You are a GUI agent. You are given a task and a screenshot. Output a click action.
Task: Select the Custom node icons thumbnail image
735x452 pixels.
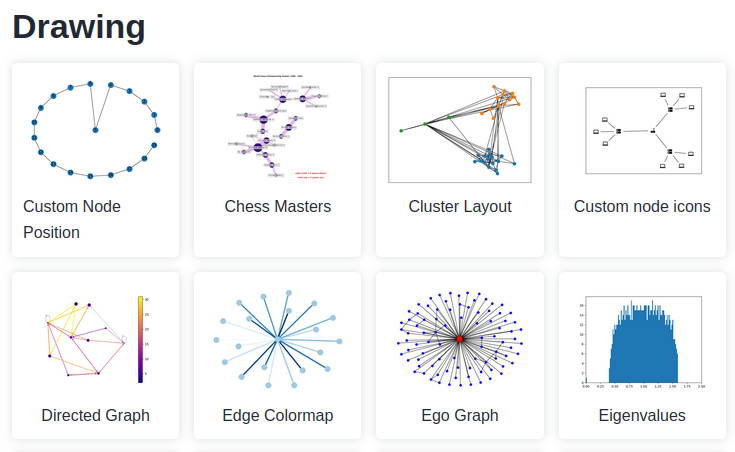[x=643, y=130]
